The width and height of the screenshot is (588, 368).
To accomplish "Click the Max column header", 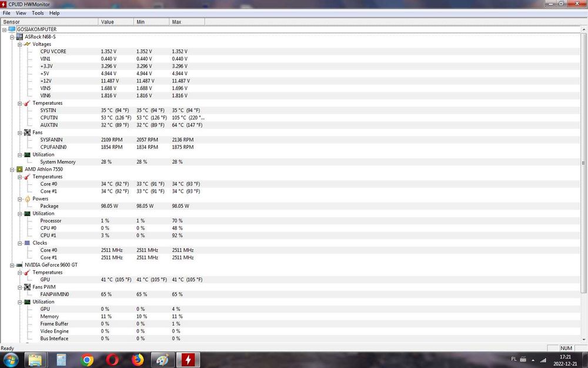I will (x=187, y=22).
